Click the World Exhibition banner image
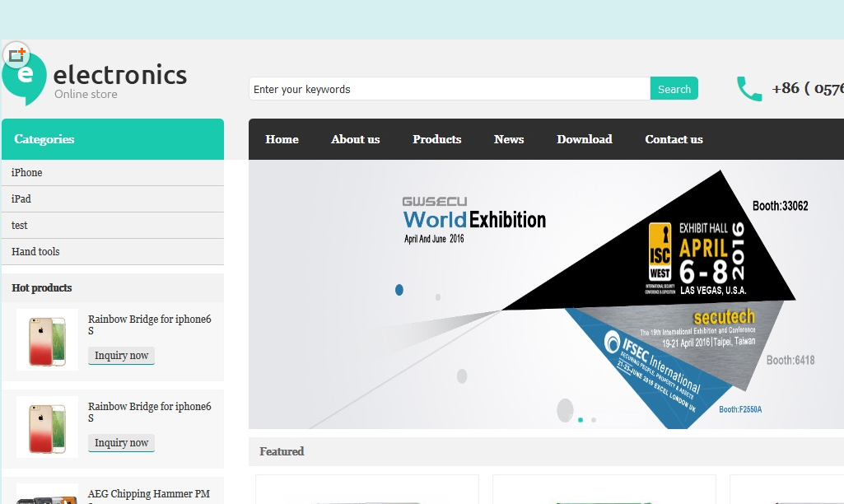This screenshot has height=504, width=844. (547, 295)
